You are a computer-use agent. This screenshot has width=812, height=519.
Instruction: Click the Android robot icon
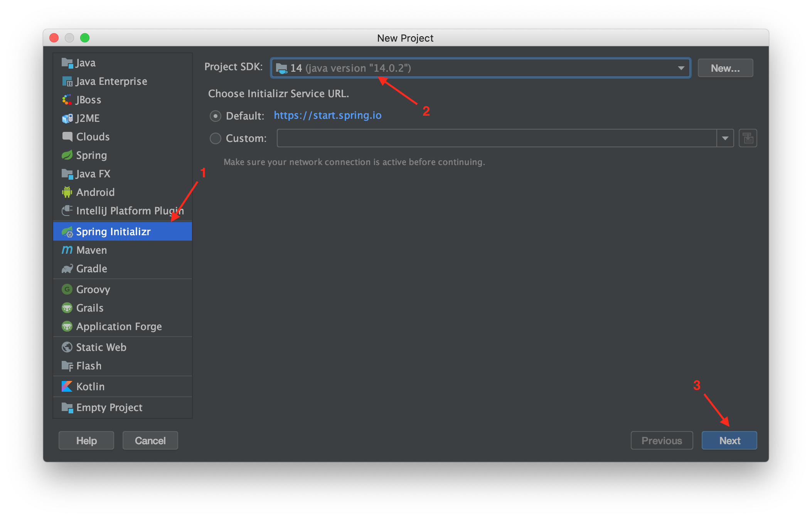pos(67,192)
